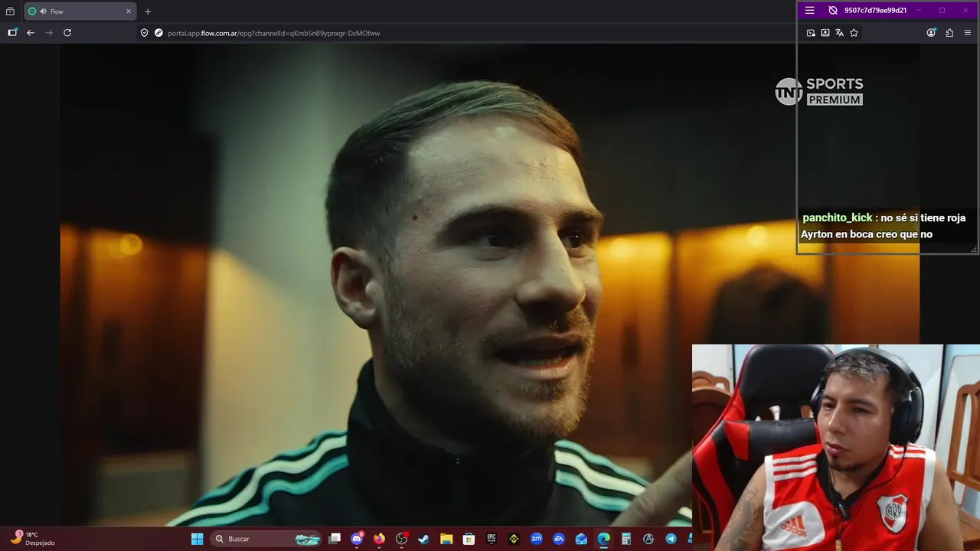
Task: Select the Flow browser tab
Action: (x=80, y=11)
